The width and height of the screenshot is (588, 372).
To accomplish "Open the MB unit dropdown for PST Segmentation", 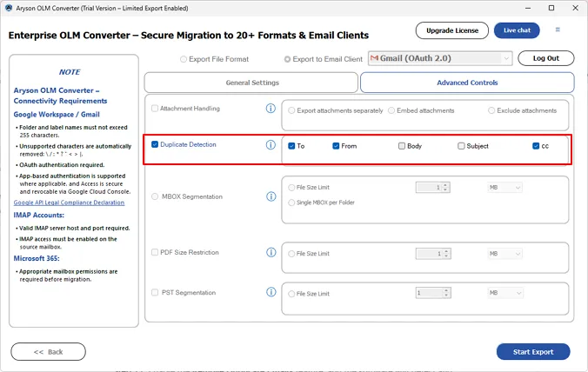I will tap(504, 294).
